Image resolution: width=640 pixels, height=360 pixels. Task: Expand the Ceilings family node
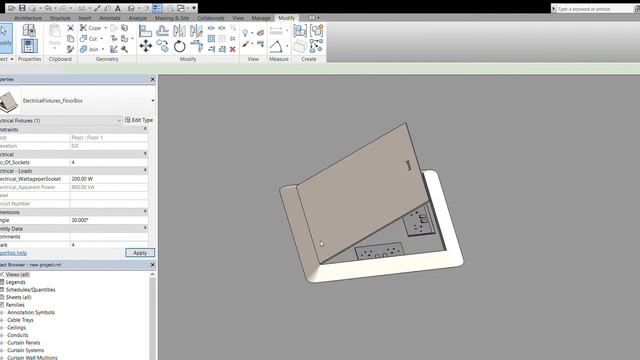2,327
